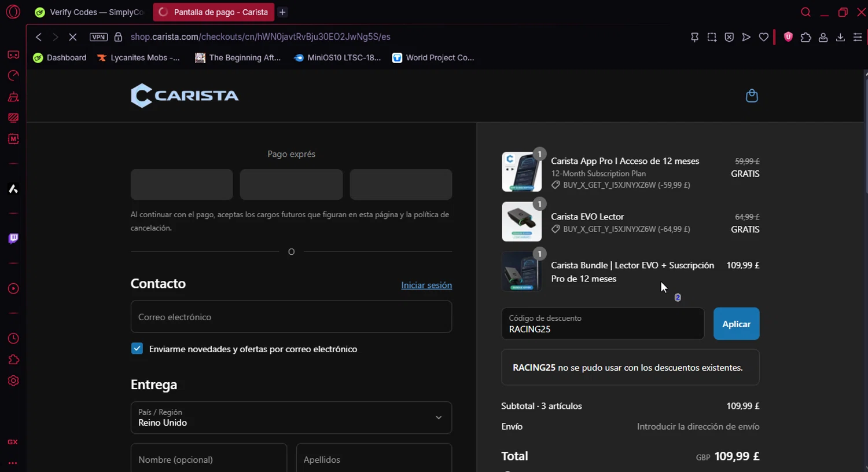The width and height of the screenshot is (868, 472).
Task: Click the Carista logo
Action: point(185,96)
